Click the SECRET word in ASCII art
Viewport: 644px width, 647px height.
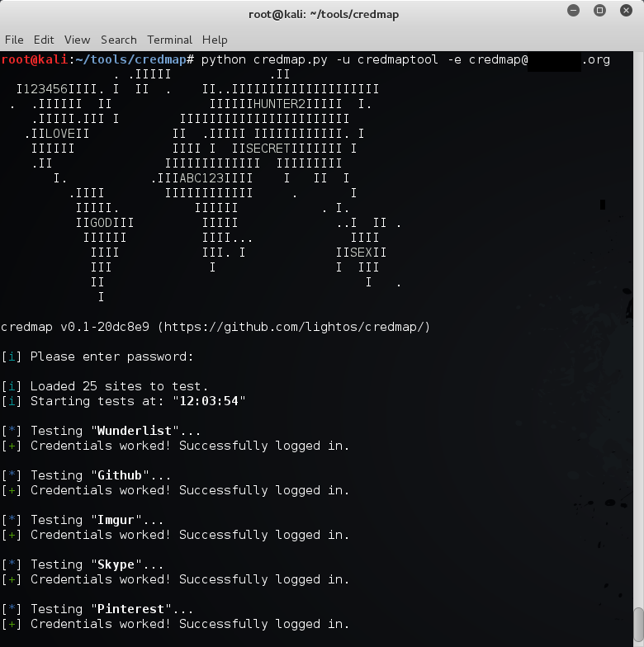tap(268, 149)
